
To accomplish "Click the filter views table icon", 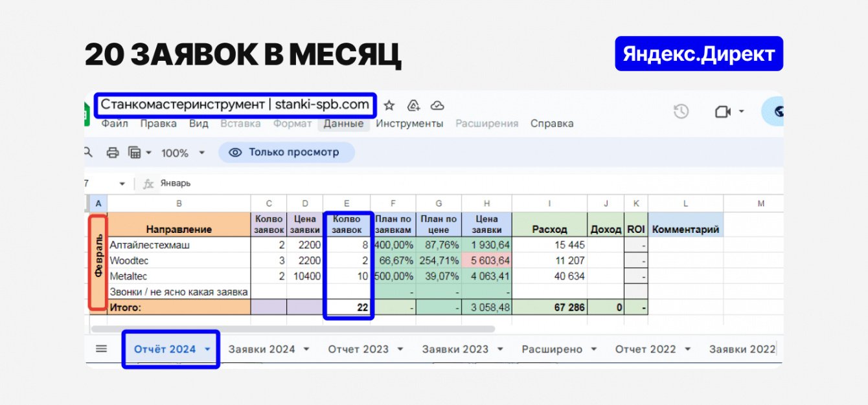I will pyautogui.click(x=135, y=153).
